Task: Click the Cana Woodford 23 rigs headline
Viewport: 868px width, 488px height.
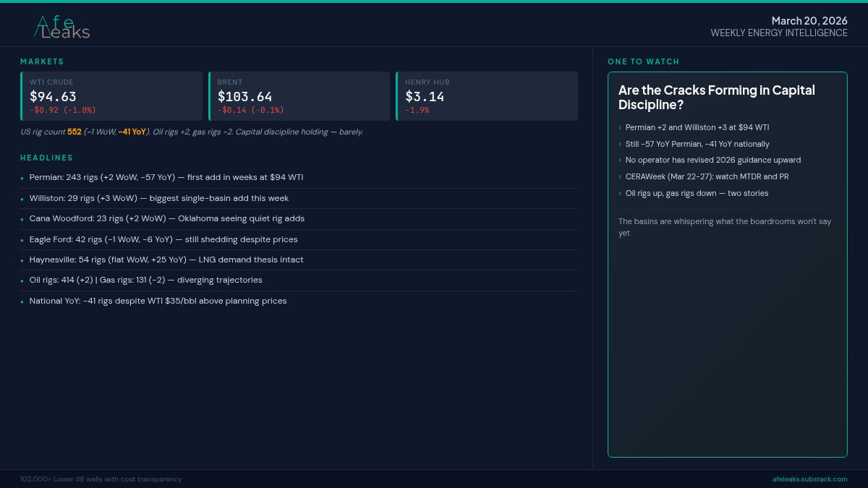Action: coord(167,218)
